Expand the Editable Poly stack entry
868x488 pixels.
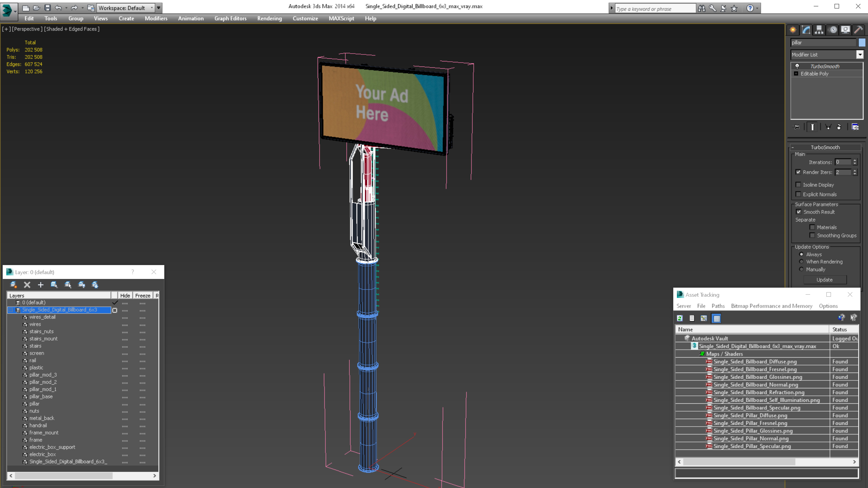click(x=796, y=74)
